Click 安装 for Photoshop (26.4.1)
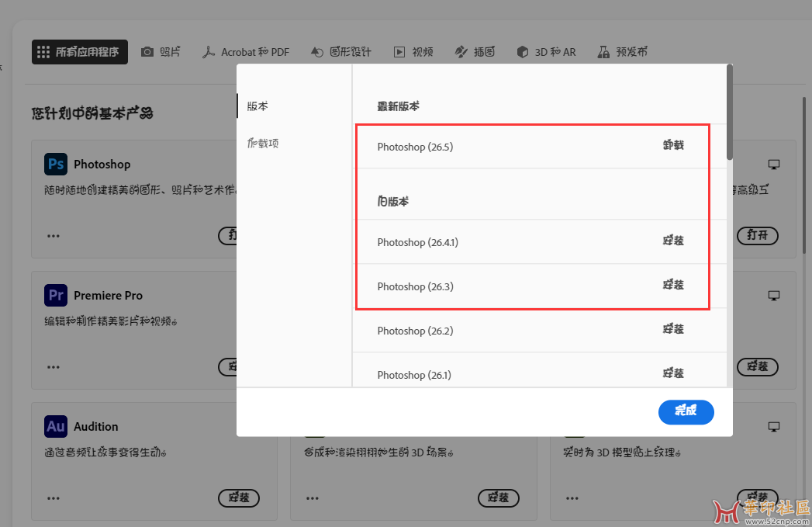812x527 pixels. pyautogui.click(x=673, y=241)
